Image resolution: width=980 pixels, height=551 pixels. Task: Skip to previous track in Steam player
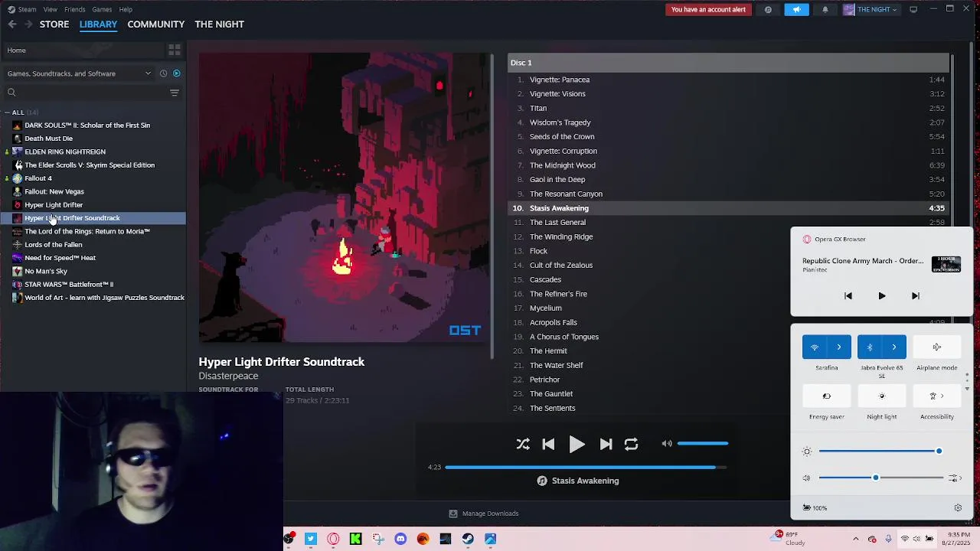click(x=548, y=444)
